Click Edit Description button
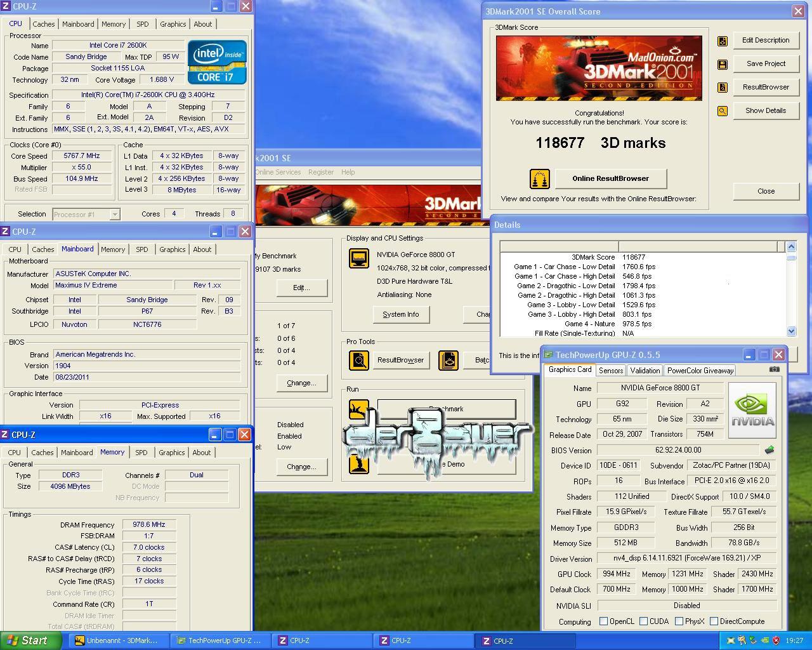This screenshot has height=650, width=812. (766, 40)
